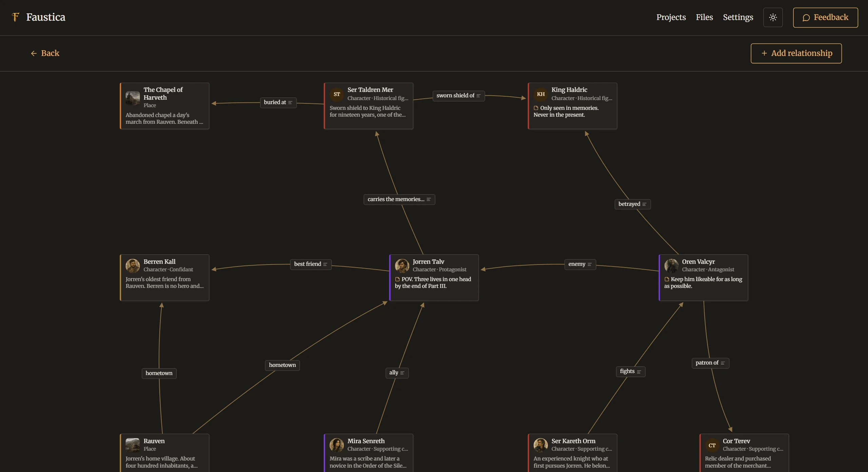Click the notes icon on 'best friend' label
The height and width of the screenshot is (472, 868).
click(x=325, y=264)
